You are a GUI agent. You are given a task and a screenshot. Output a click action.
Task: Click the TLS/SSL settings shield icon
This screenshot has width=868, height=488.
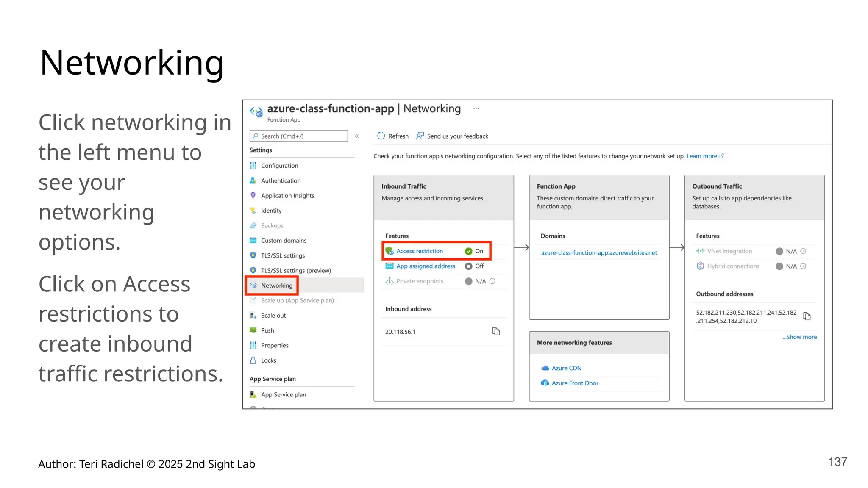[253, 255]
